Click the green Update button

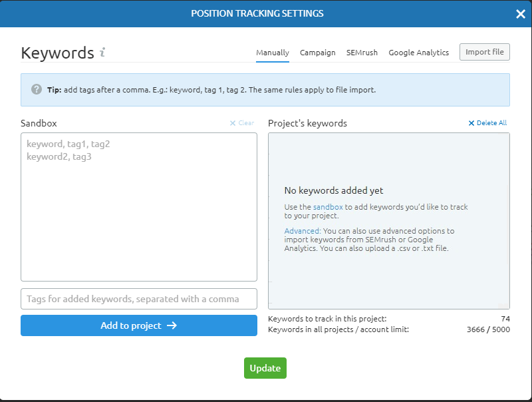click(265, 368)
